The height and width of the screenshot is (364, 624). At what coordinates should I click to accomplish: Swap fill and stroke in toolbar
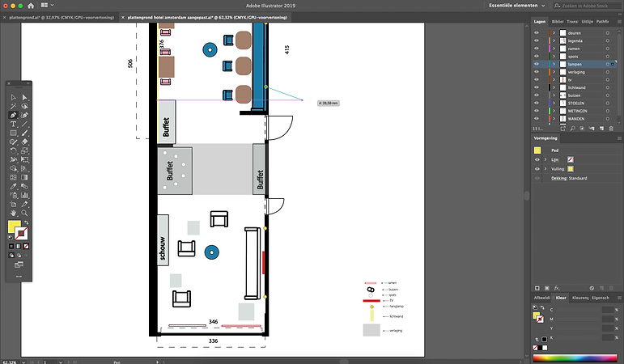click(26, 222)
